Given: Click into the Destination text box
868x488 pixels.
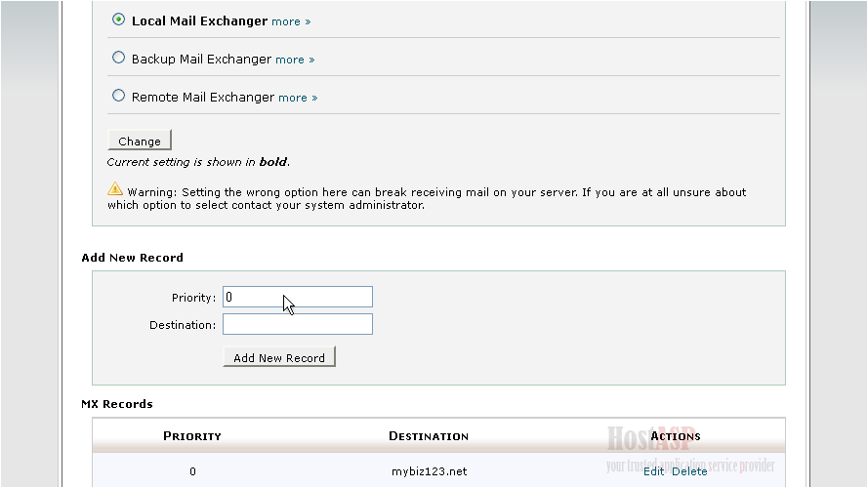Looking at the screenshot, I should pyautogui.click(x=297, y=324).
